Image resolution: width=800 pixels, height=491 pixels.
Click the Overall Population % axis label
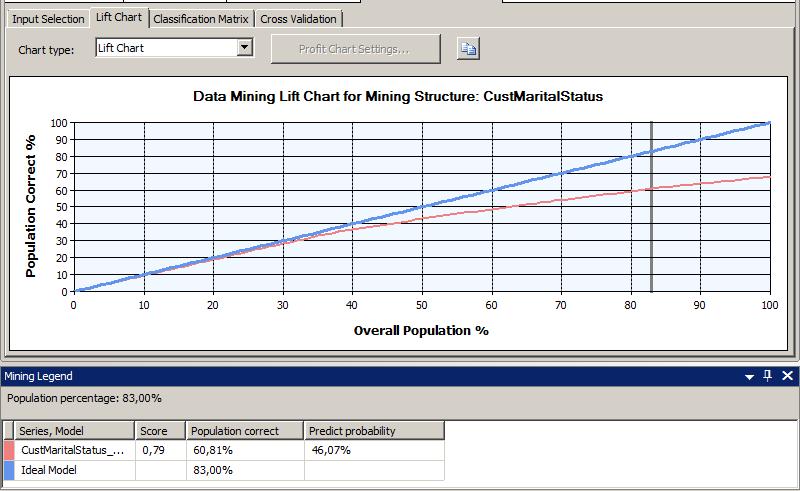point(421,331)
